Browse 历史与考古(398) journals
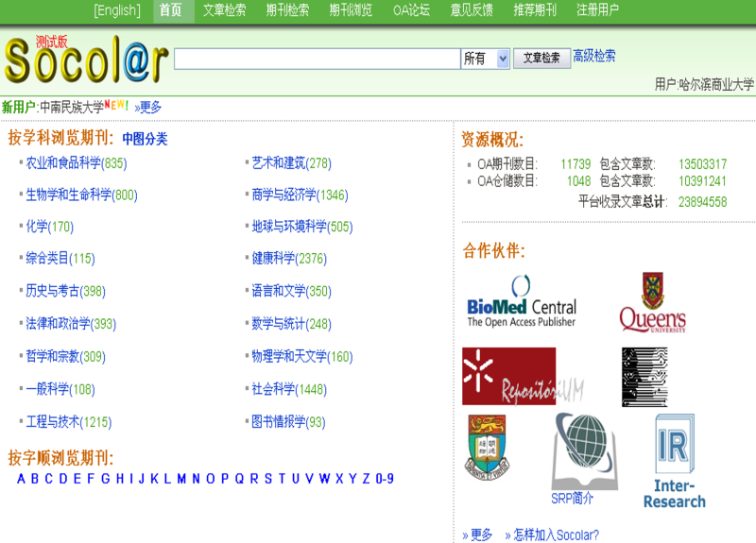Screen dimensions: 756x543 point(65,291)
